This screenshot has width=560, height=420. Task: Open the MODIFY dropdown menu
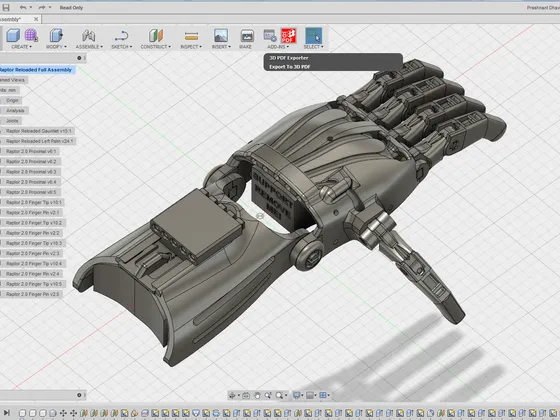(56, 47)
